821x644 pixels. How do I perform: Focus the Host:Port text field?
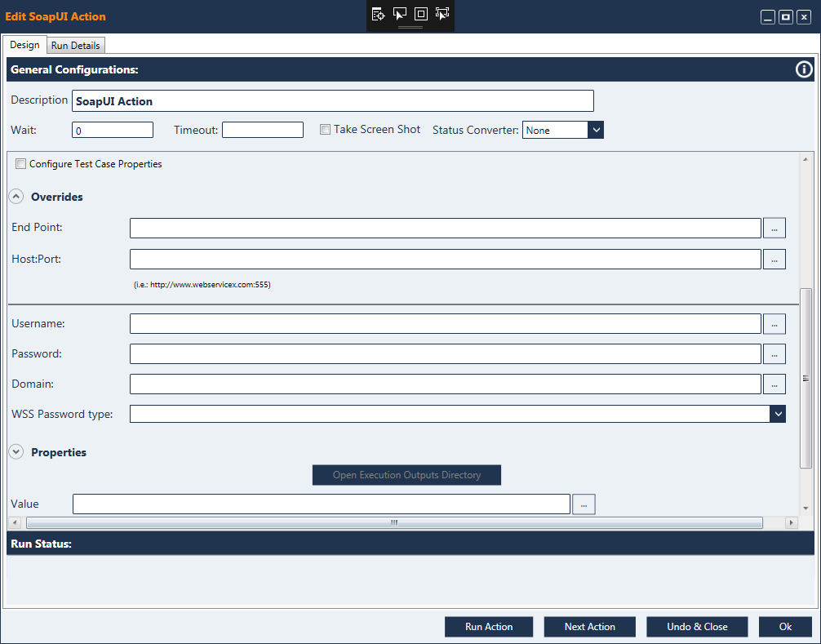pos(446,260)
